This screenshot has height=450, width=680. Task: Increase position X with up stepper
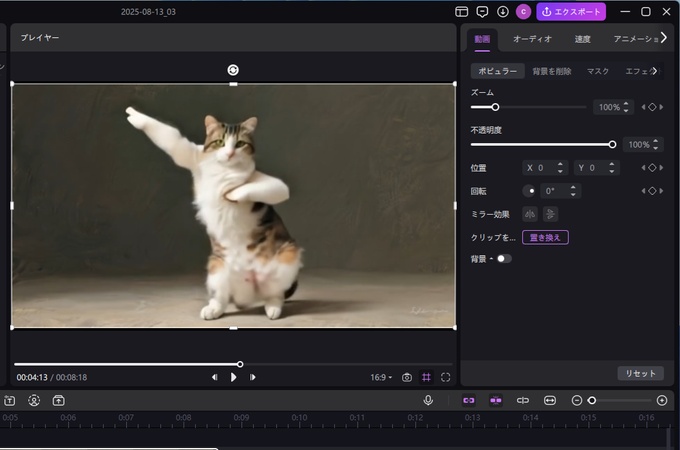pos(560,164)
